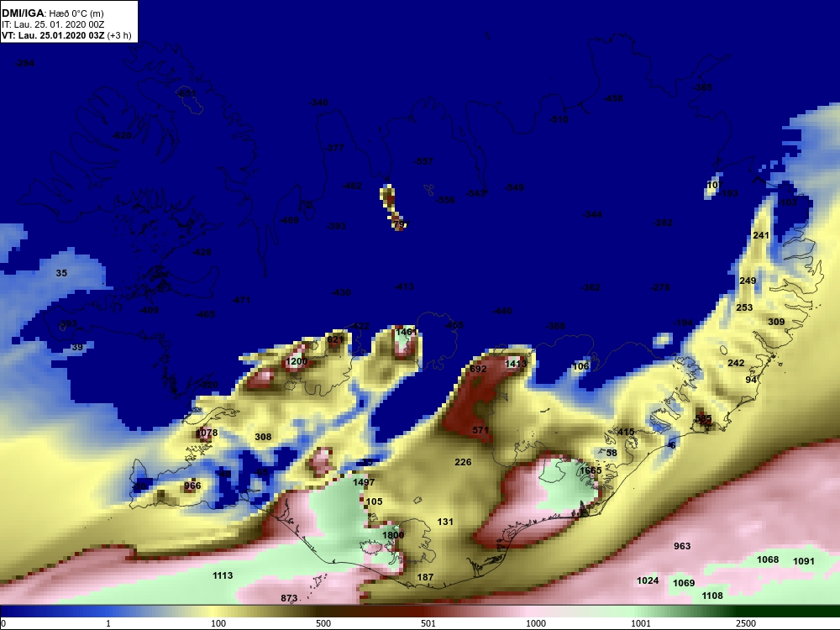Click the map value '39'

77,347
